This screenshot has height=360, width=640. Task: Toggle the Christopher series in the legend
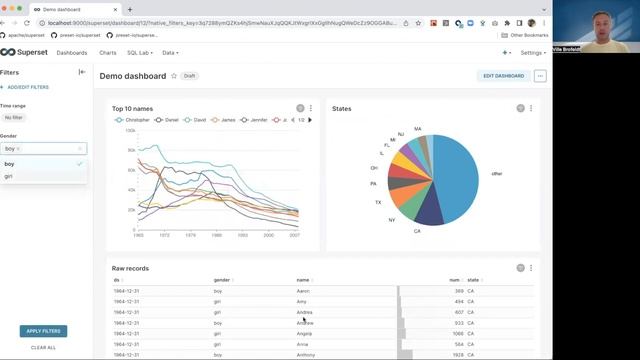[132, 120]
